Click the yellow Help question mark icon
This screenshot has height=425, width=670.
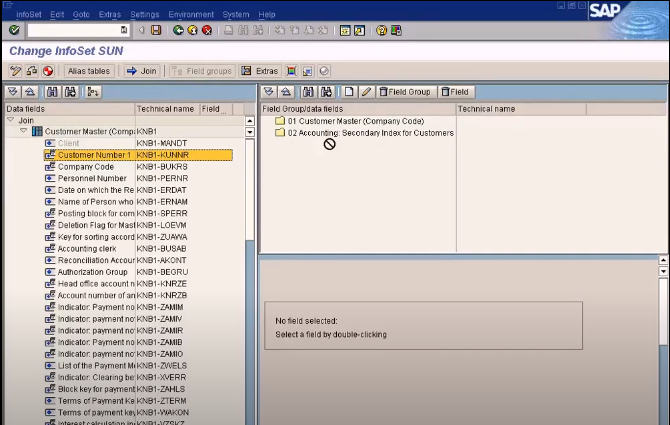[x=381, y=30]
